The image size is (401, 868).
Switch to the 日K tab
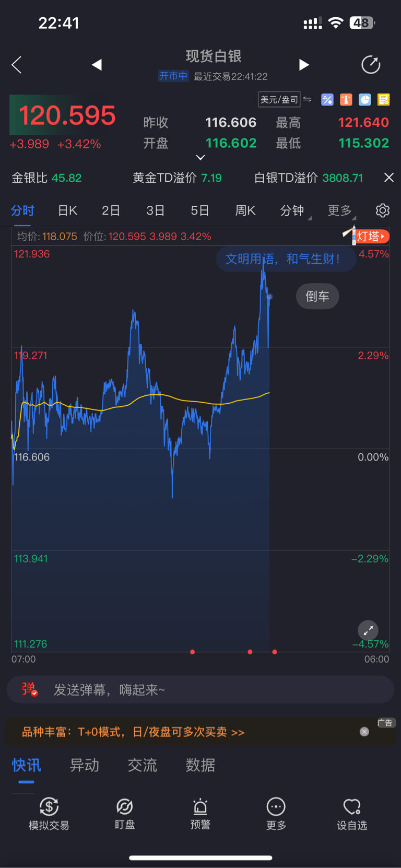[67, 210]
